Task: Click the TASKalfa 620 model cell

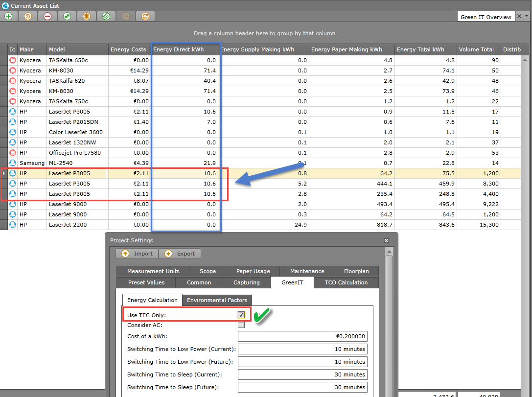Action: click(x=77, y=81)
